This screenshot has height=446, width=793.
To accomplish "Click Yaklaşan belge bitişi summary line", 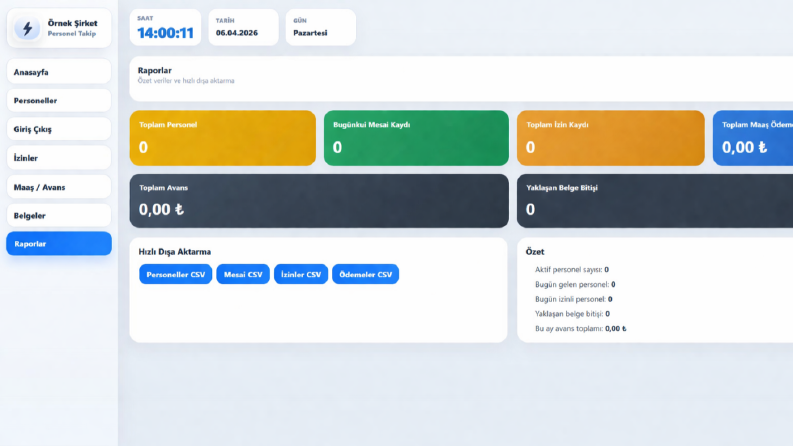I will click(572, 314).
